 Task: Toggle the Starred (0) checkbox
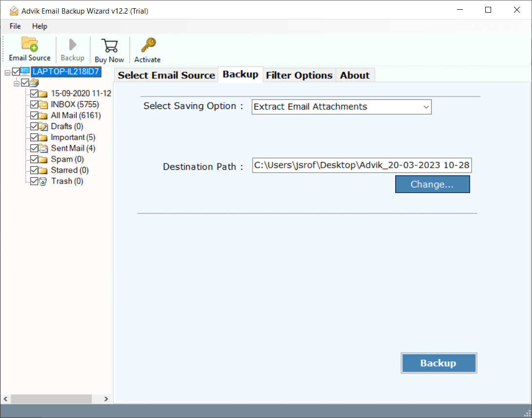click(x=34, y=170)
